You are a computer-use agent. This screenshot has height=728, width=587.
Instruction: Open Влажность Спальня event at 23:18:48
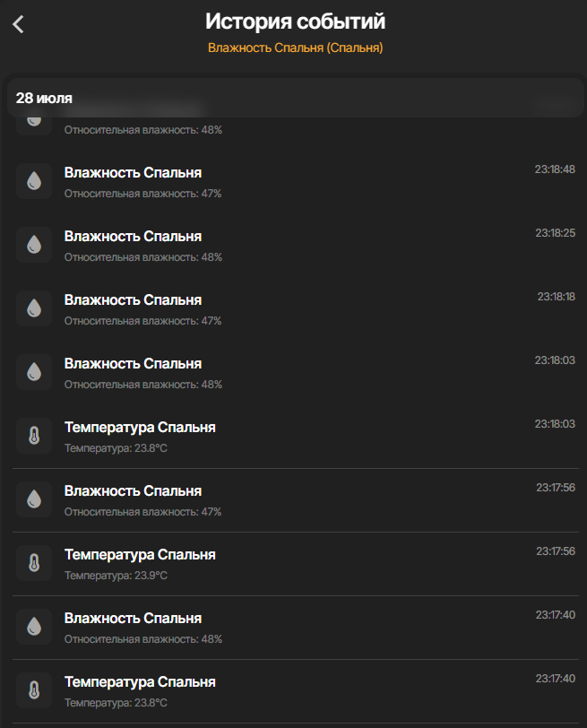(133, 172)
